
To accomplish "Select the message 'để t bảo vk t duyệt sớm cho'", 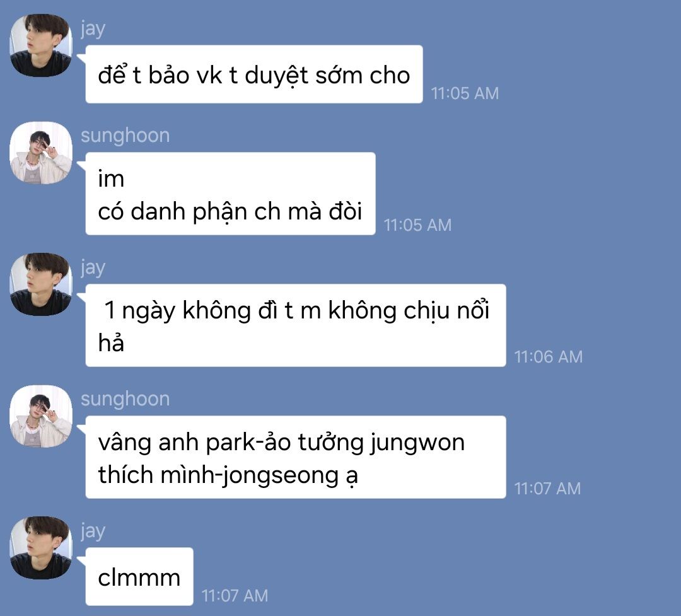I will tap(254, 74).
